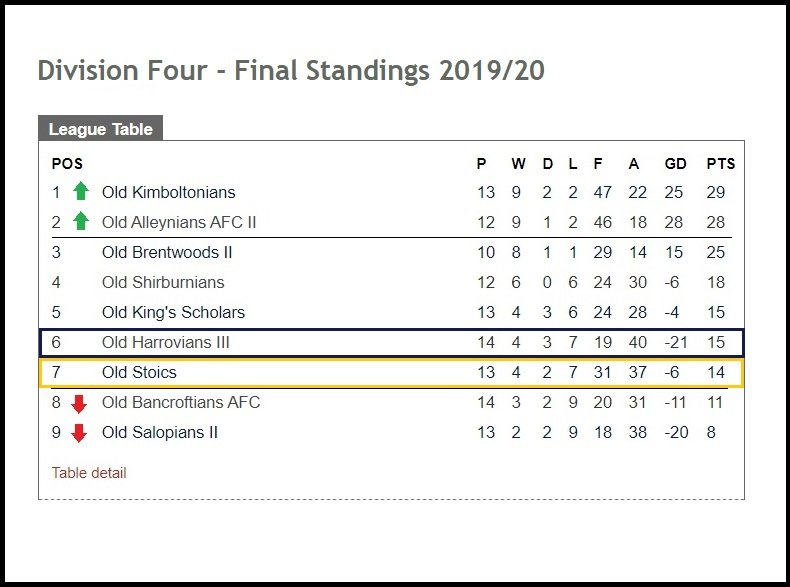The image size is (790, 587).
Task: Click the red relegation arrow beside Old Bancroftians AFC
Action: [x=79, y=404]
